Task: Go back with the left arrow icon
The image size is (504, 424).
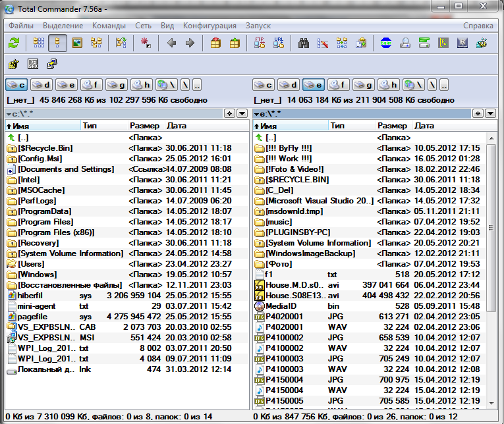Action: click(x=172, y=43)
